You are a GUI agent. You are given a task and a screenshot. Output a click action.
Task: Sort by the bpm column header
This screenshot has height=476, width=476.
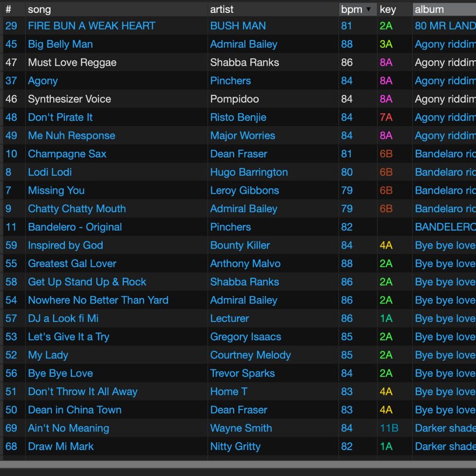click(357, 9)
